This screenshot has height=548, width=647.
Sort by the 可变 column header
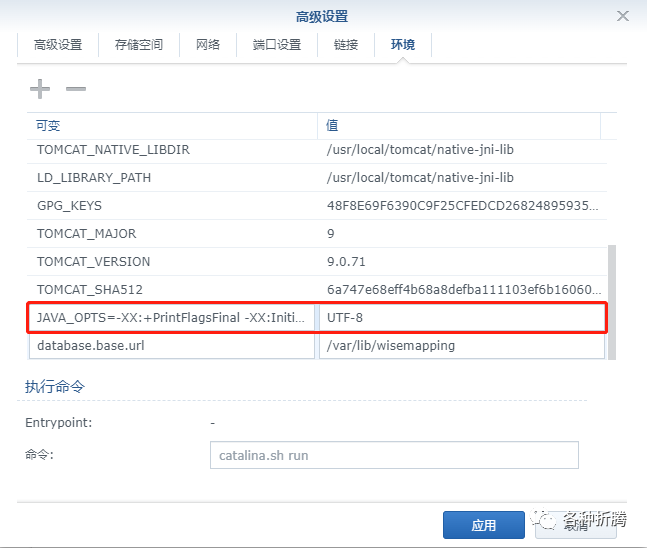(x=172, y=125)
